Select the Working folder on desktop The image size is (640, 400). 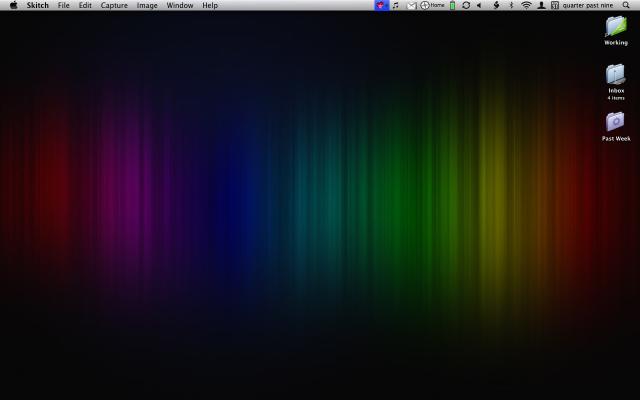coord(616,31)
